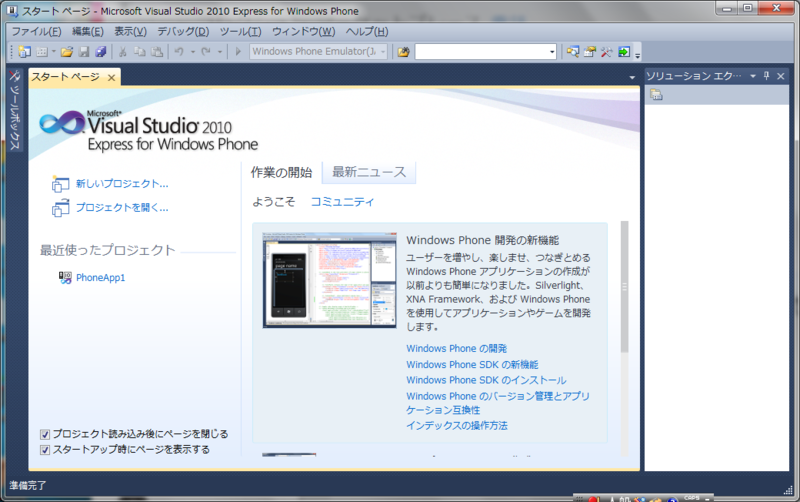Screen dimensions: 800x502
Task: Click the Copy toolbar icon
Action: (x=139, y=52)
